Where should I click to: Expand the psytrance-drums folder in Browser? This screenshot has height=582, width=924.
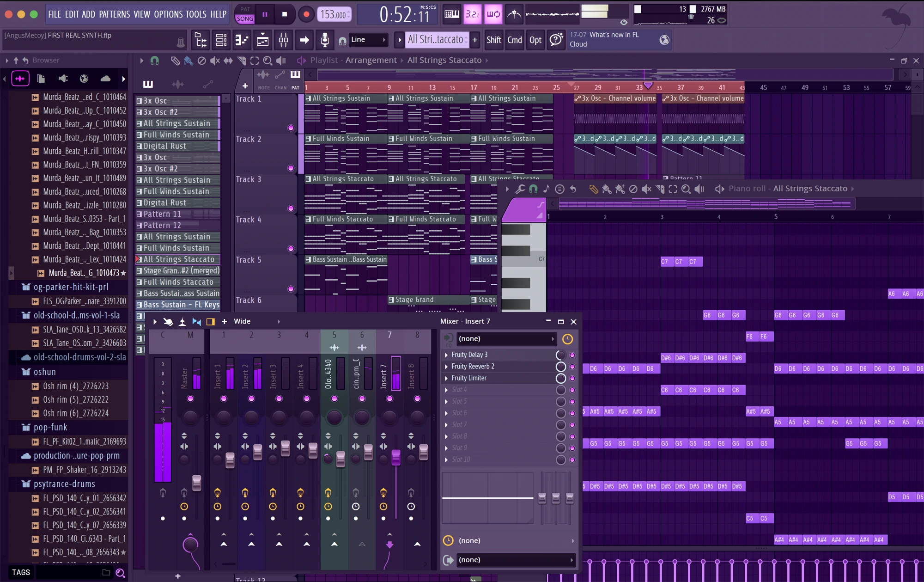[x=64, y=484]
